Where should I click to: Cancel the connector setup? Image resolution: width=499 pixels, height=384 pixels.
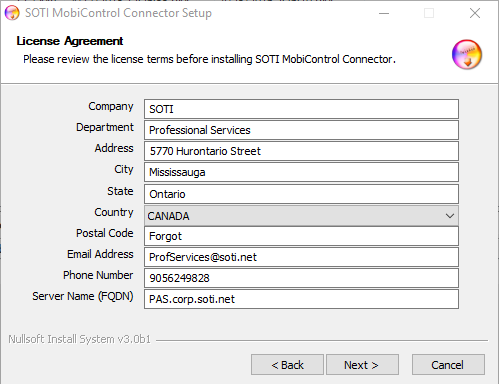tap(448, 365)
